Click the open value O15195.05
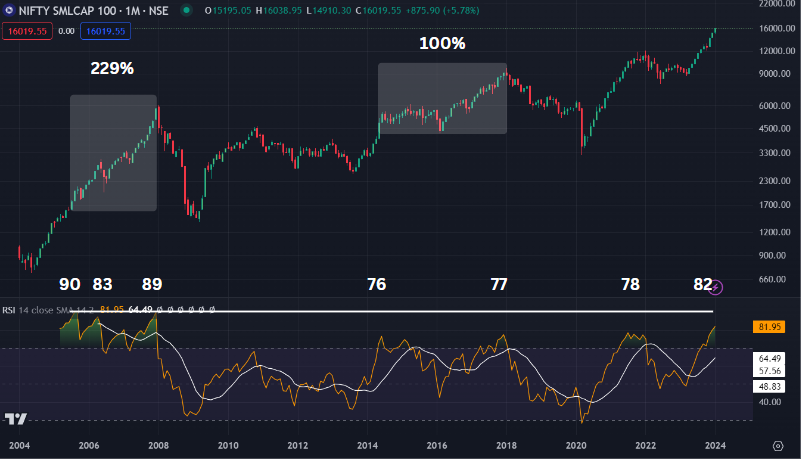802x460 pixels. 228,10
